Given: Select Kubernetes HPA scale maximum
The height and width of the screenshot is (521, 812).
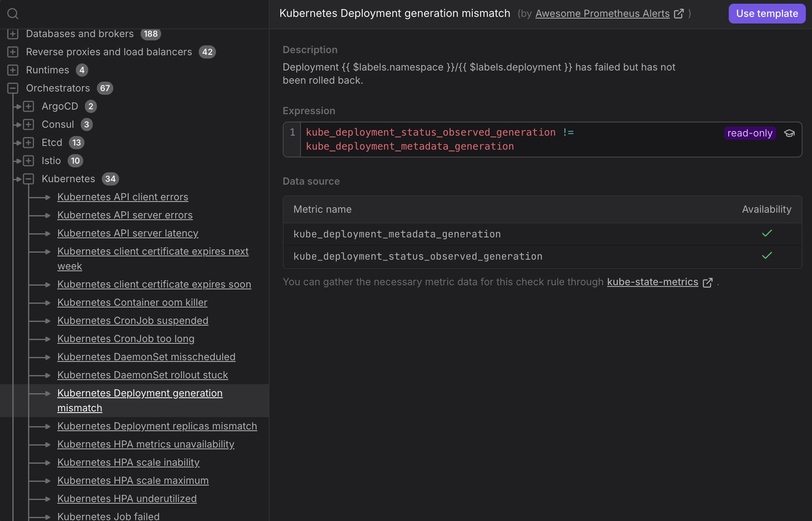Looking at the screenshot, I should point(133,481).
